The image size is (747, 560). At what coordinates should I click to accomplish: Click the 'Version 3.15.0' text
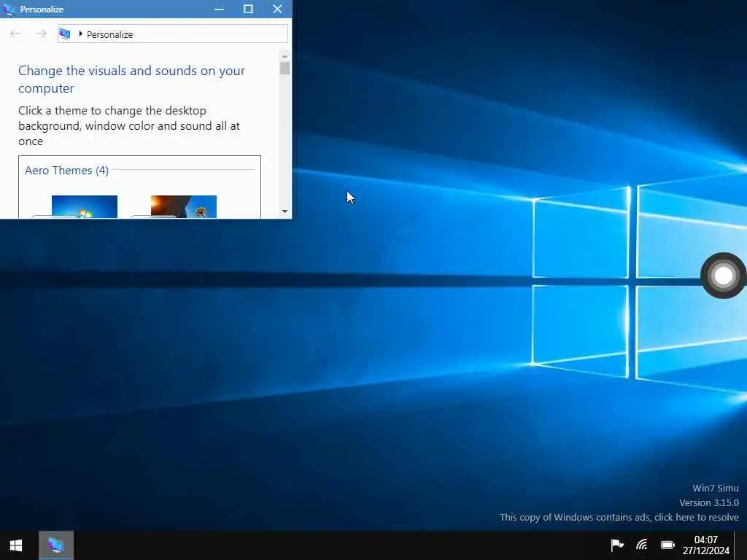click(x=709, y=503)
